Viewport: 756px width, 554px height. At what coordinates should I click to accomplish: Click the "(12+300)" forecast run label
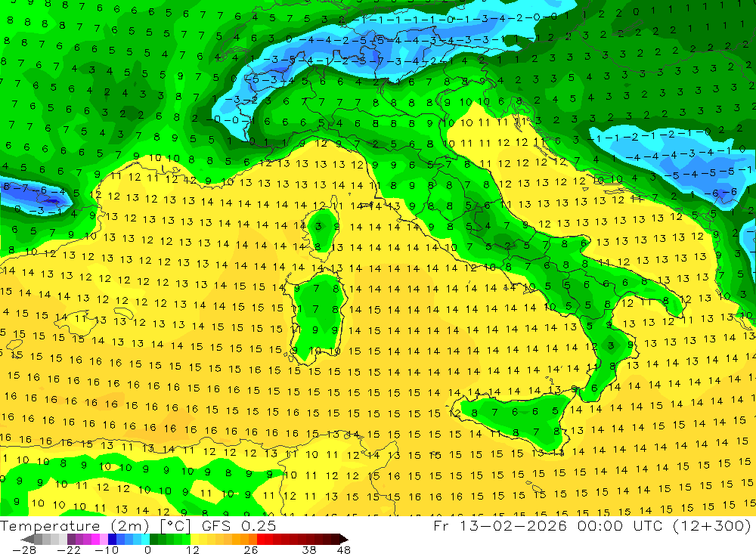(713, 525)
